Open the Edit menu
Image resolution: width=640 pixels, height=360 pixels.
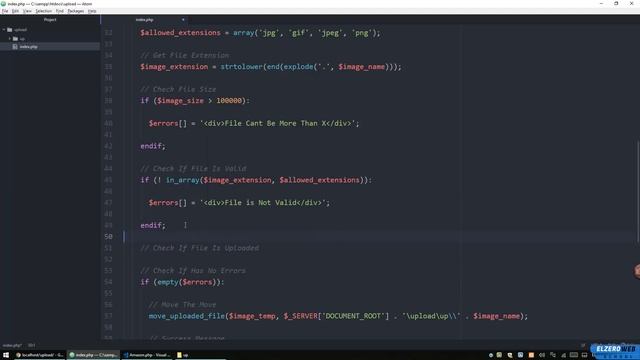(x=15, y=11)
